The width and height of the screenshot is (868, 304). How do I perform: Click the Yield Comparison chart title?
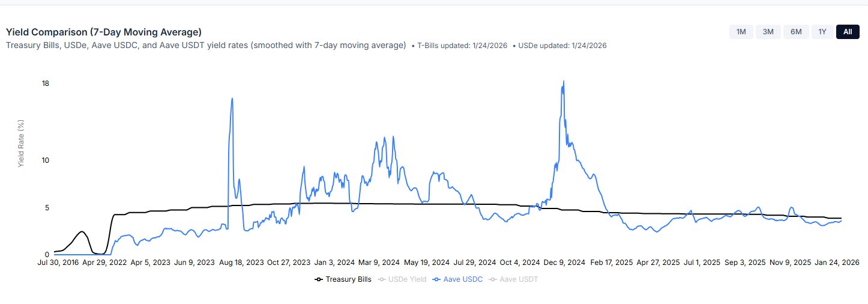(104, 32)
